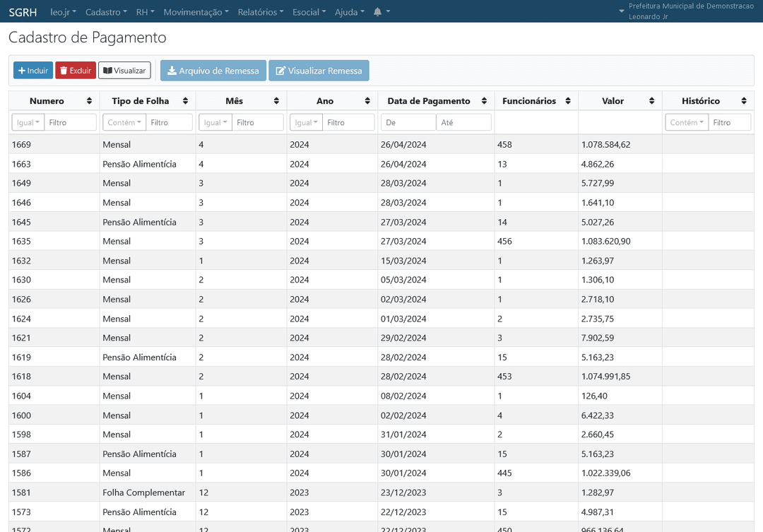Sort by Valor column sort icon

click(x=651, y=101)
